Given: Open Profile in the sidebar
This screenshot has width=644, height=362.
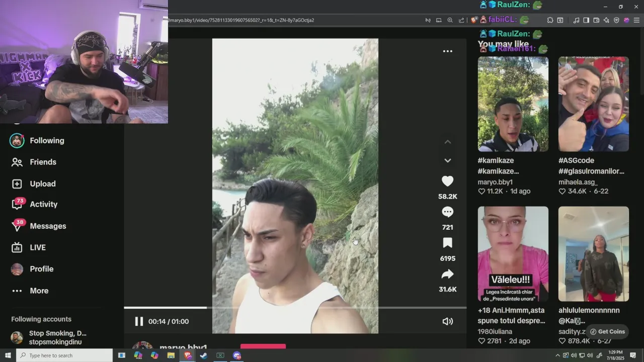Looking at the screenshot, I should coord(32,269).
